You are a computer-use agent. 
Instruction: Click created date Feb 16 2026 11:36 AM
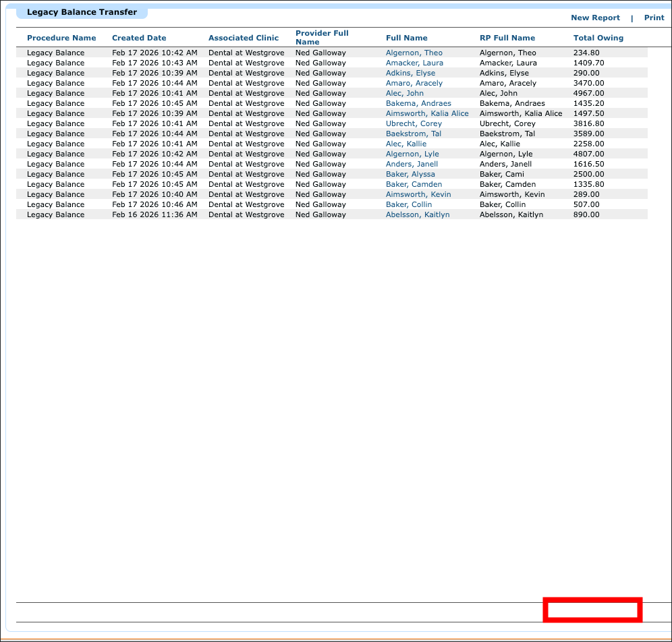pos(155,214)
